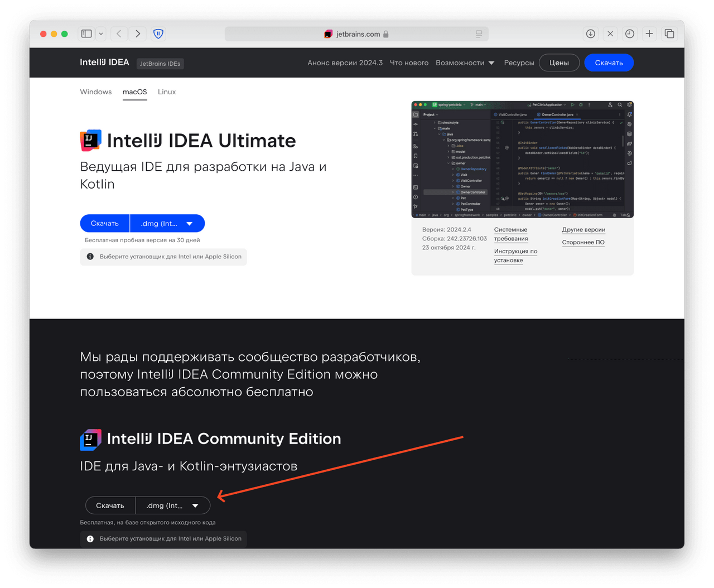Open a new tab with plus icon

coord(649,33)
